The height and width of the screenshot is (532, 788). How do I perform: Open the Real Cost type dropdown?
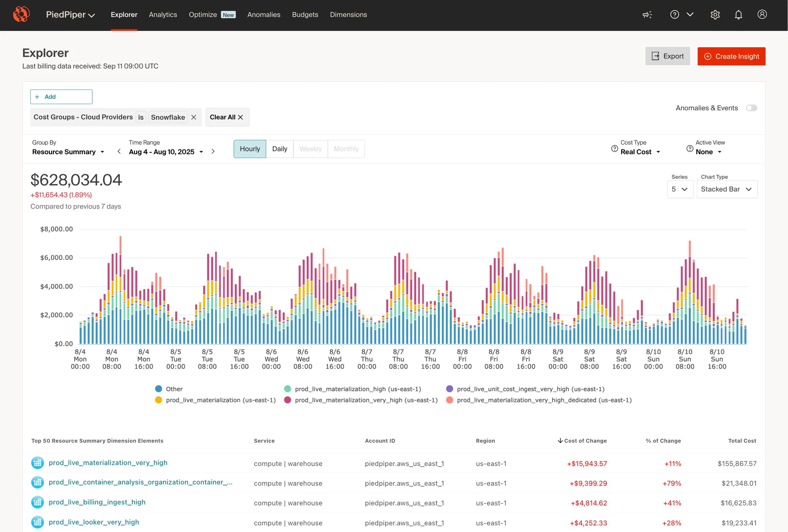coord(640,152)
